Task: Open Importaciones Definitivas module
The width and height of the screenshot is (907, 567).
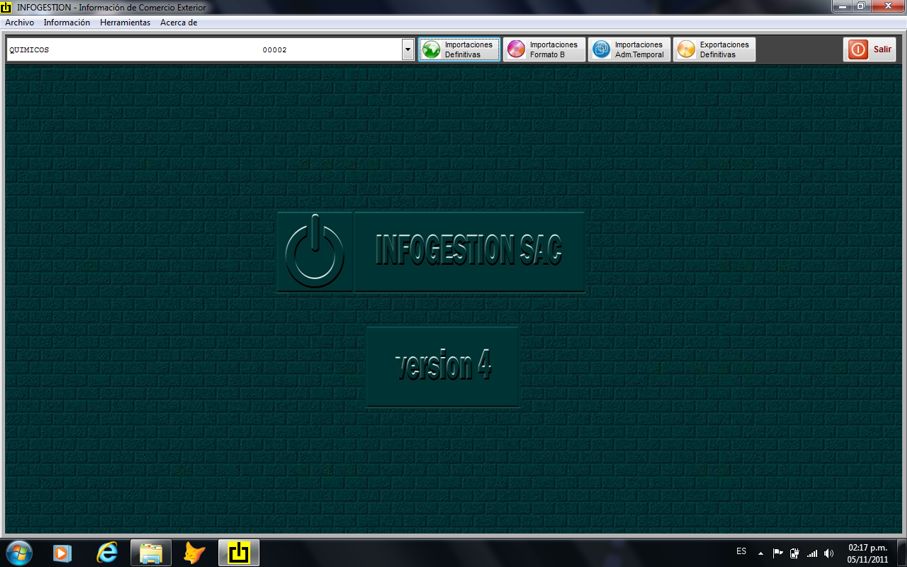Action: click(459, 50)
